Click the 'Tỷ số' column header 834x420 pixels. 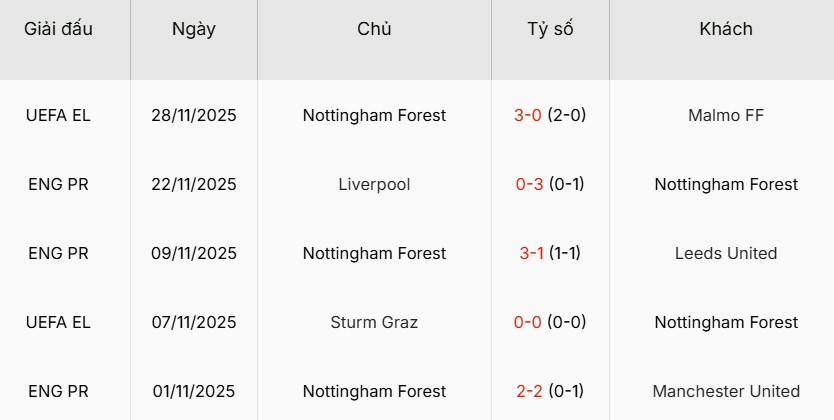click(550, 29)
